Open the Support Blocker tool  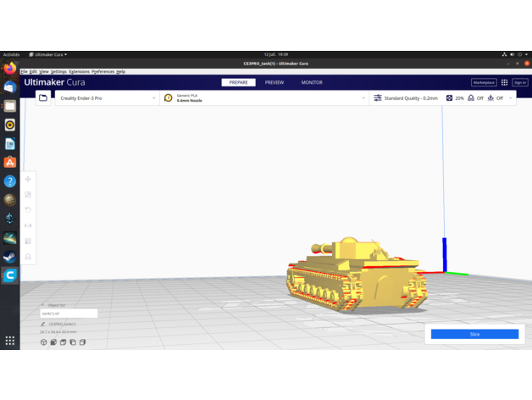[x=28, y=256]
